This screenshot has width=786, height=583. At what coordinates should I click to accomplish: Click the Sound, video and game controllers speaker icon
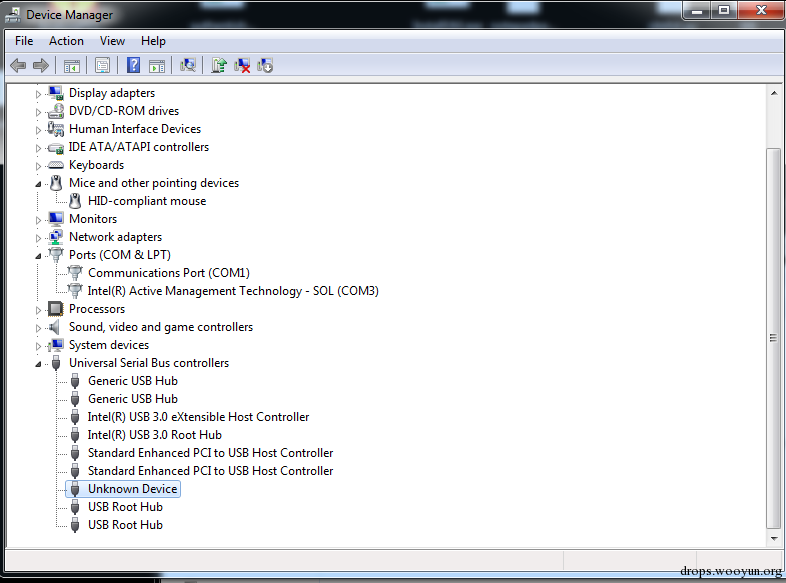tap(55, 327)
